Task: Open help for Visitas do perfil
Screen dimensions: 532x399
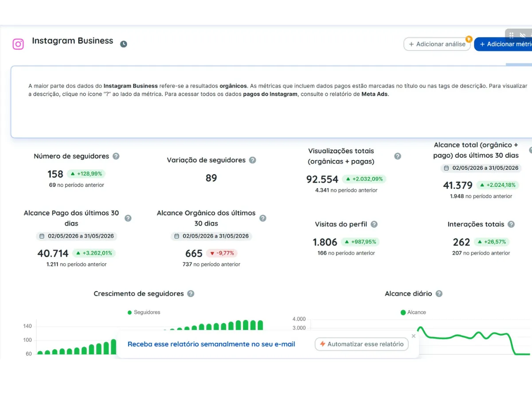Action: coord(374,224)
